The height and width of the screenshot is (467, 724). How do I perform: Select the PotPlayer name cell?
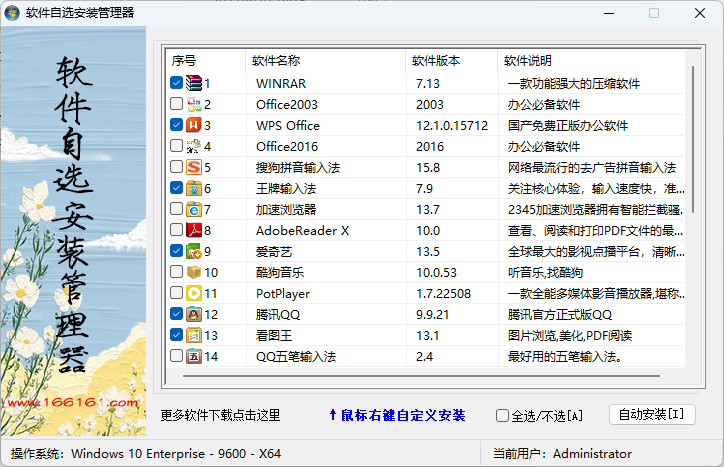click(283, 294)
